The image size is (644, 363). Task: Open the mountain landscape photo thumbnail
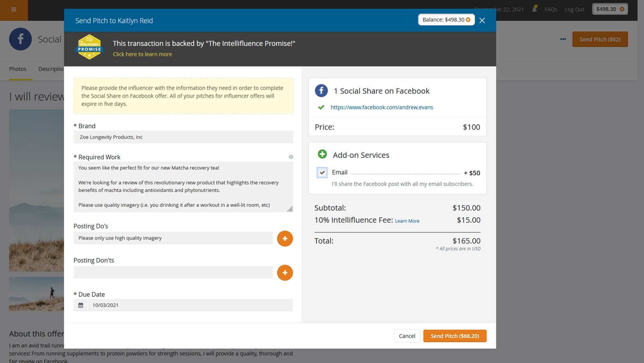(x=36, y=190)
